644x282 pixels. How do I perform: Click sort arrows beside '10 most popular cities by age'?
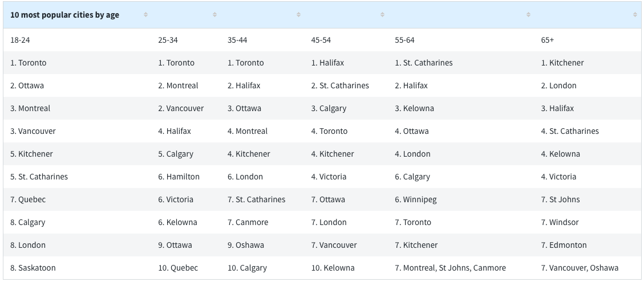(145, 15)
